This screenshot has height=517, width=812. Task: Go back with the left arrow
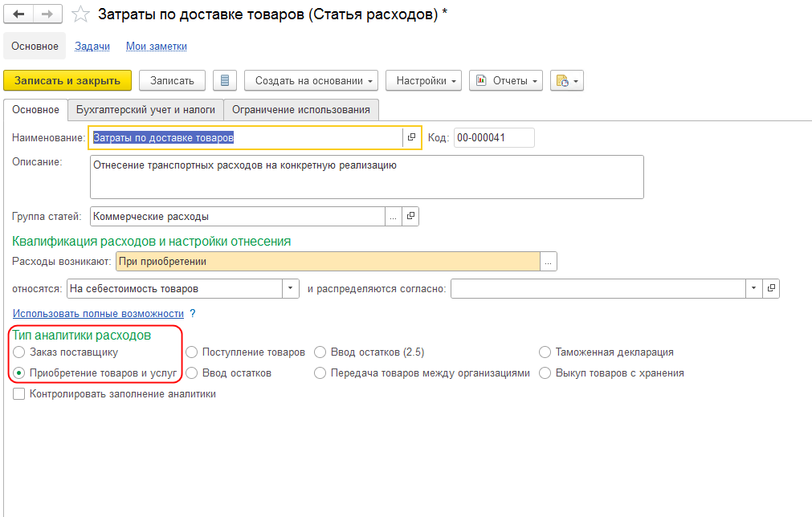click(x=18, y=14)
